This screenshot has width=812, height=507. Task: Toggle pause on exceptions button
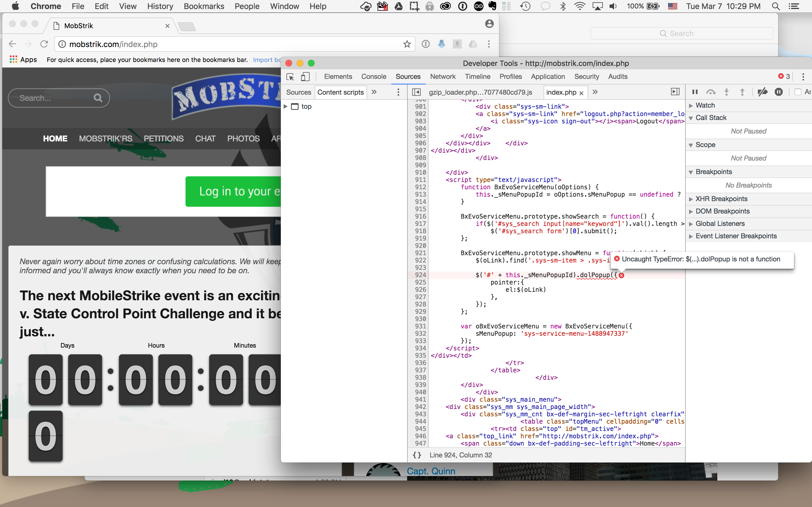(x=778, y=92)
